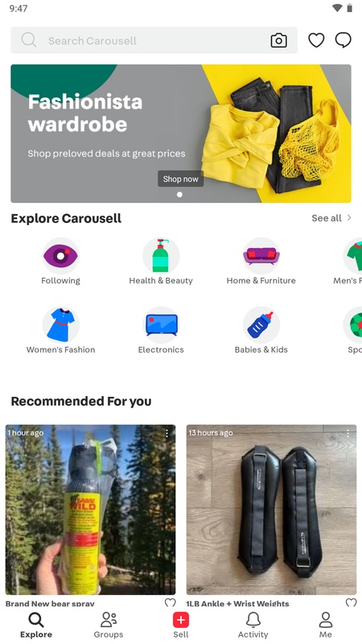Viewport: 362px width, 644px height.
Task: Open the Home & Furniture category
Action: 261,262
